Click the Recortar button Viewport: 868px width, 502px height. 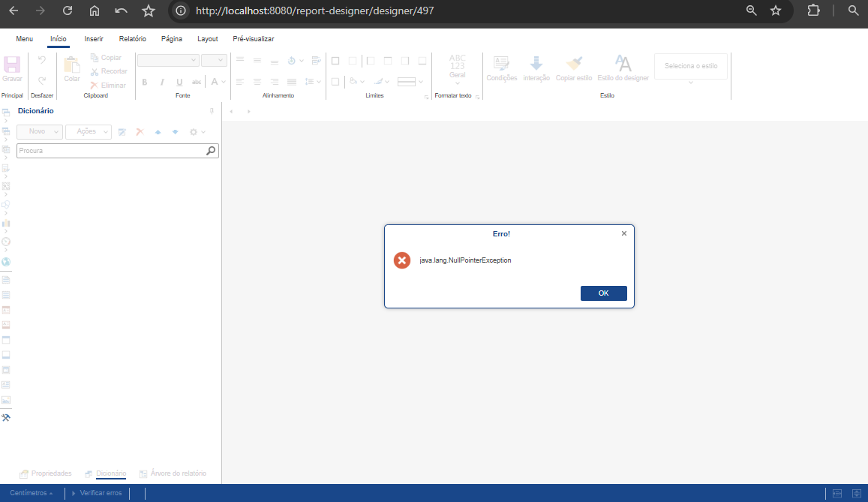pyautogui.click(x=109, y=71)
